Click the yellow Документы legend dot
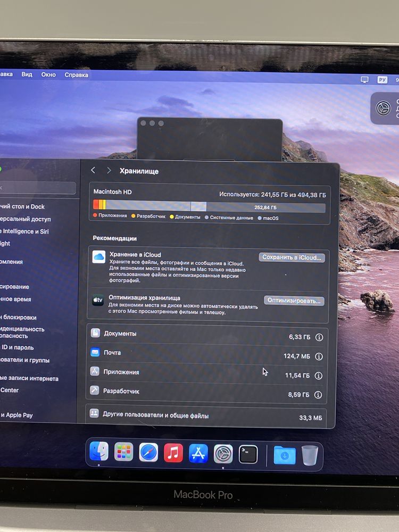This screenshot has height=532, width=399. pyautogui.click(x=172, y=217)
